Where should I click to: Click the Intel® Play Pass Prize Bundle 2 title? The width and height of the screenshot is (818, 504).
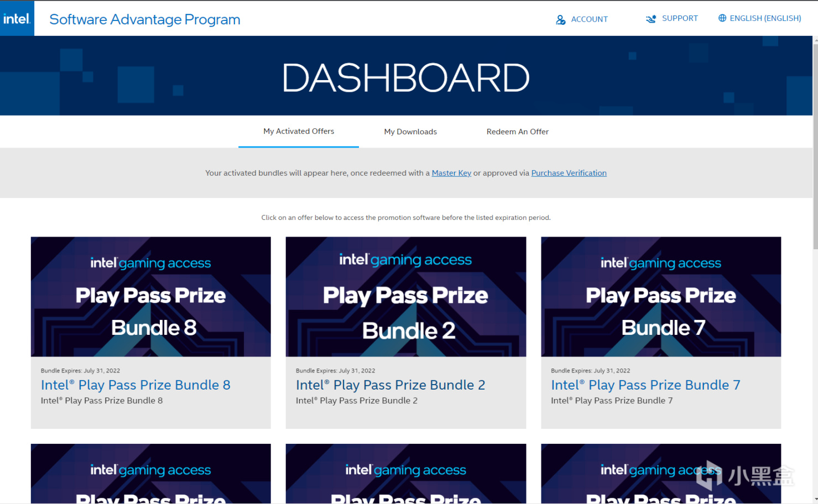(390, 385)
